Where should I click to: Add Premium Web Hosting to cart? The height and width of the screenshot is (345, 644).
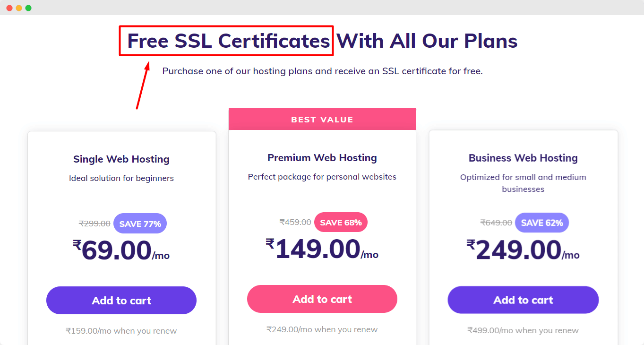322,299
